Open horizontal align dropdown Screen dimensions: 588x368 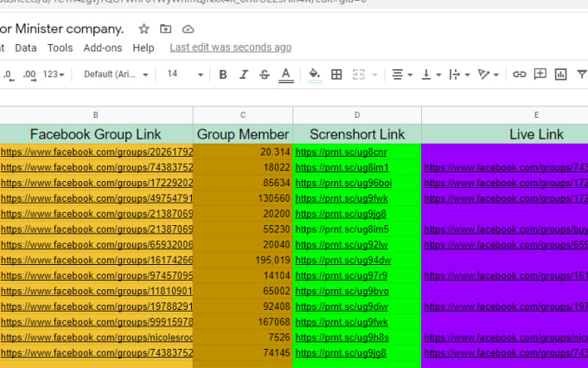[401, 74]
